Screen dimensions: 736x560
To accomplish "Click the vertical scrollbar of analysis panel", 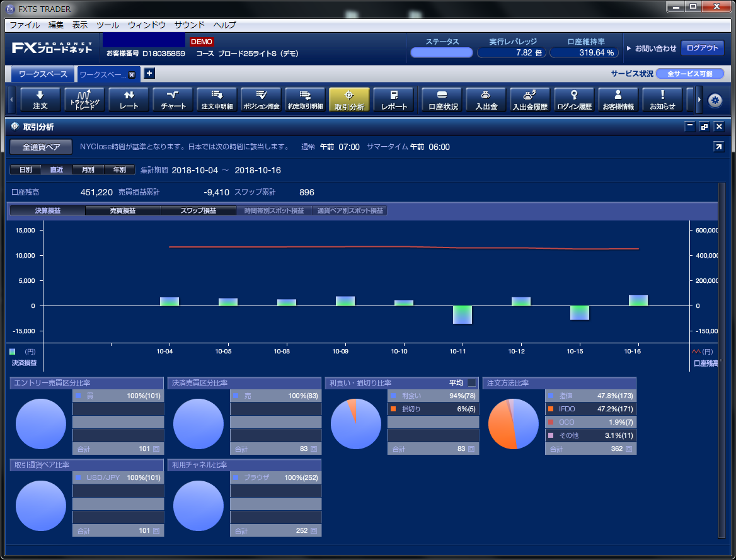I will coord(722,360).
